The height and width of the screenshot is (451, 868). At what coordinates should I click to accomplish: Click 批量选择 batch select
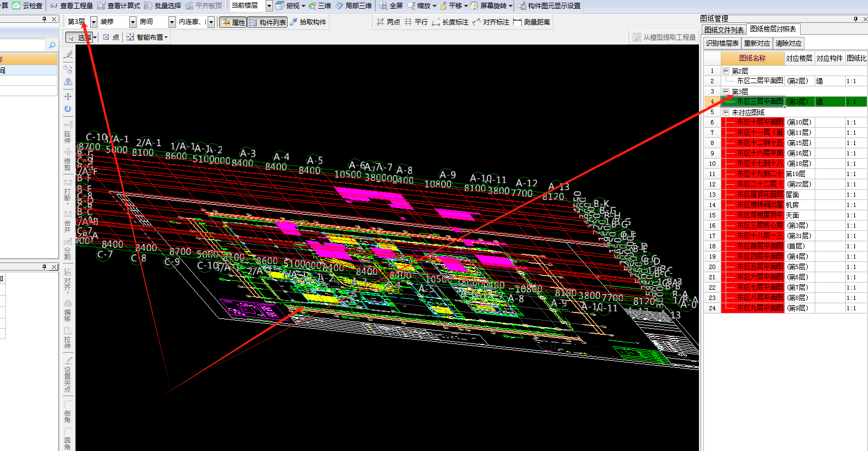163,5
